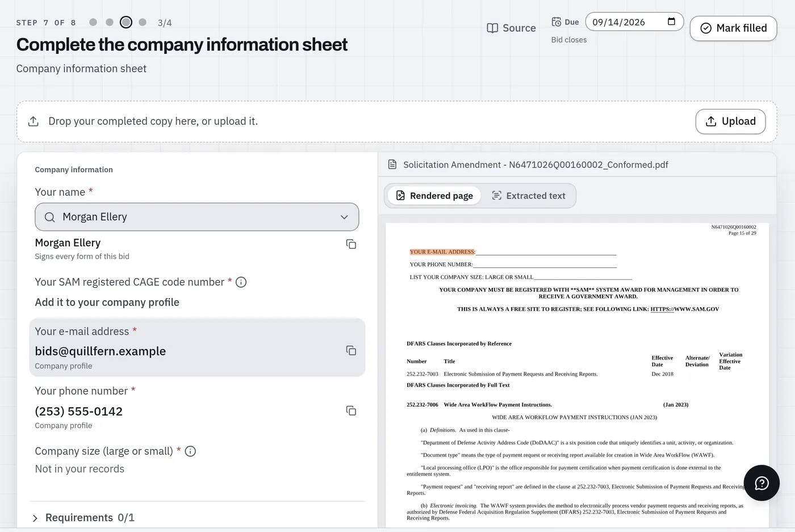Copy the bids@quillfern.example e-mail value
The image size is (795, 532).
click(351, 350)
